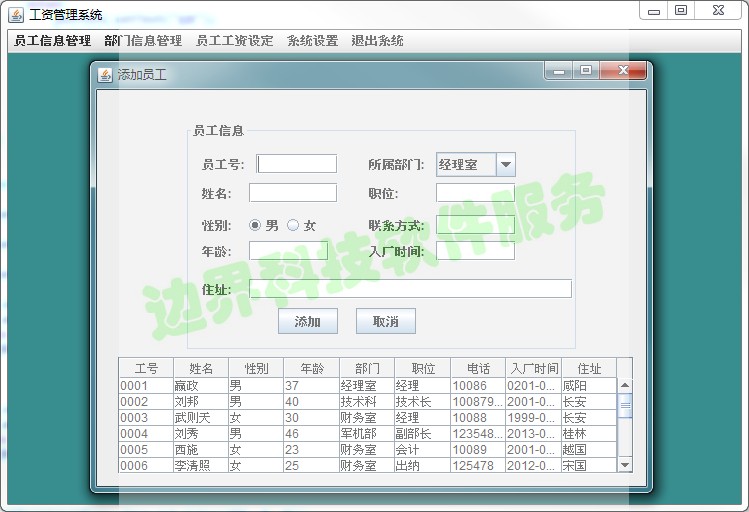Focus the 职位 input field
The width and height of the screenshot is (749, 512).
[x=475, y=193]
